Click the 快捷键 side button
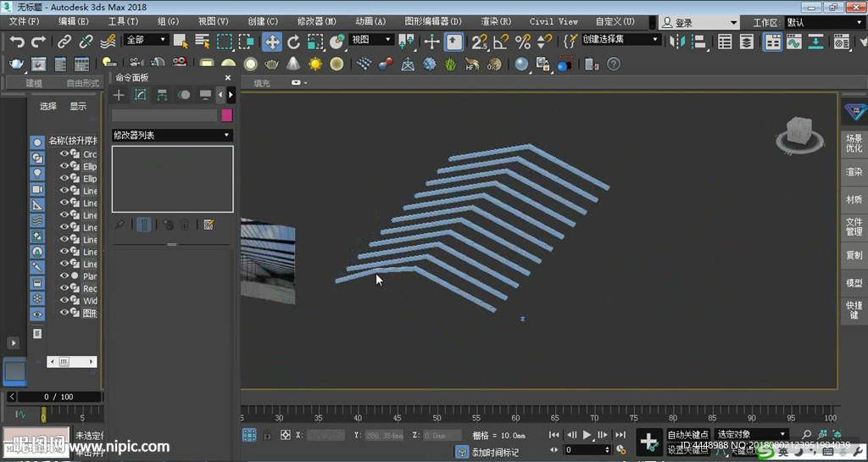The height and width of the screenshot is (462, 868). (854, 310)
